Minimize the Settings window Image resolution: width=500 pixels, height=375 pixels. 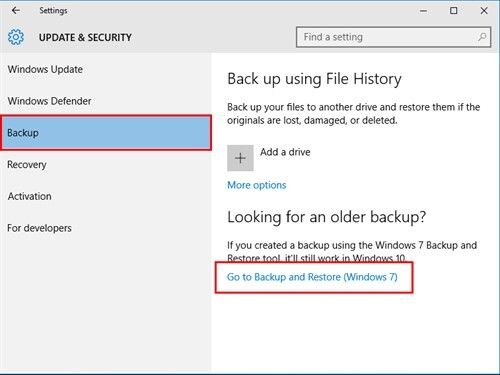423,11
